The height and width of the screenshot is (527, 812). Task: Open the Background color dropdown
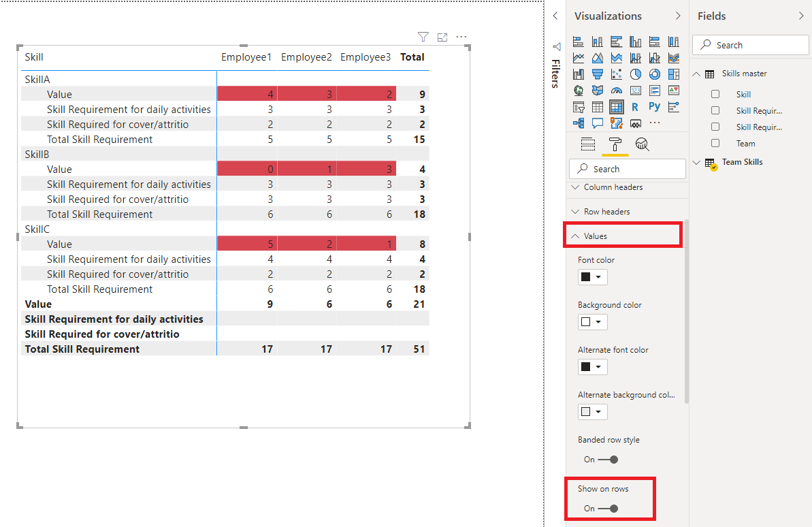pyautogui.click(x=592, y=322)
